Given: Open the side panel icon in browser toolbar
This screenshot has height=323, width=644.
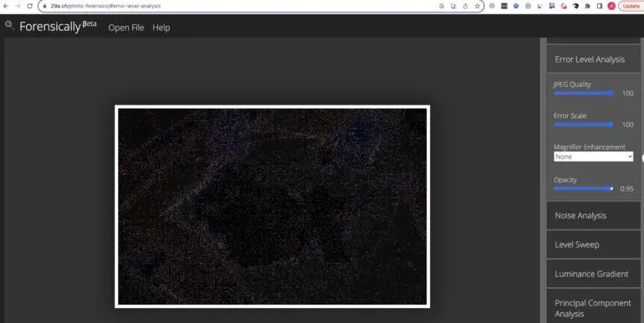Looking at the screenshot, I should tap(599, 6).
